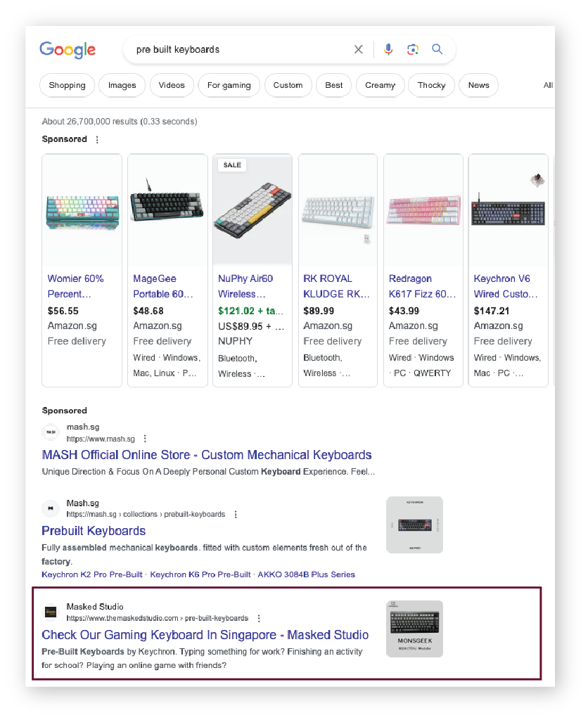Open the Keychron V6 keyboard product image

click(508, 211)
